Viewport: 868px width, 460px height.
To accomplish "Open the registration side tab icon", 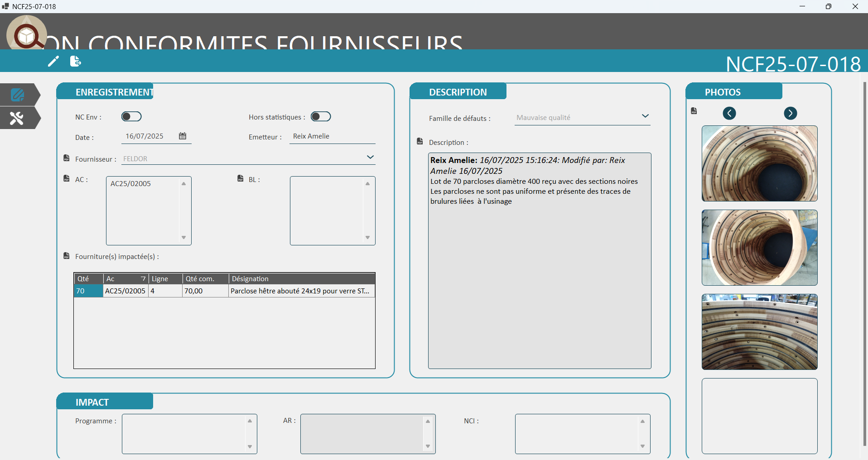I will (18, 95).
